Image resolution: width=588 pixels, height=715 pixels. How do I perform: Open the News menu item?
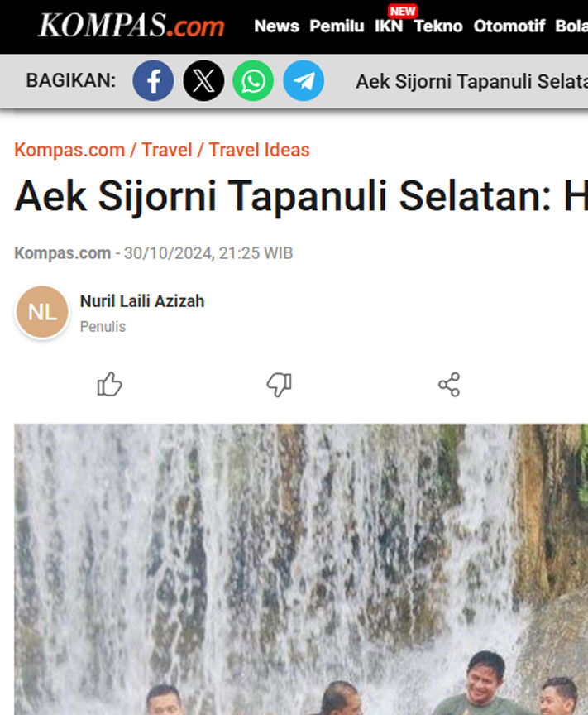277,26
